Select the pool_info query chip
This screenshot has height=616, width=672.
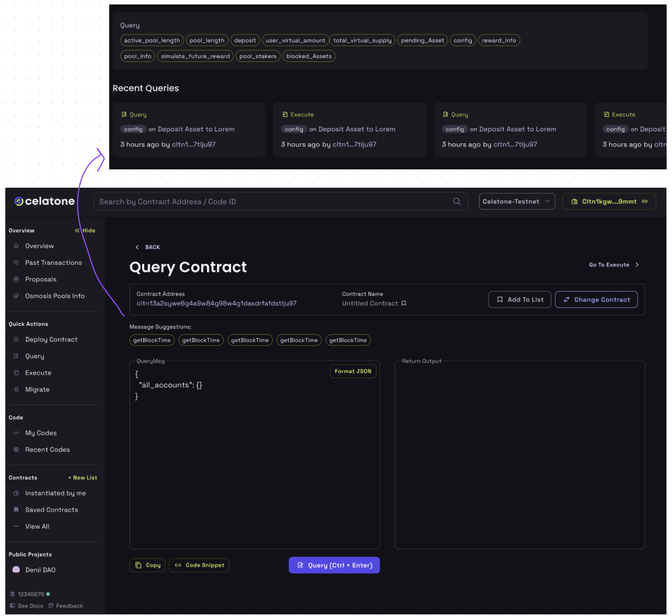coord(138,56)
